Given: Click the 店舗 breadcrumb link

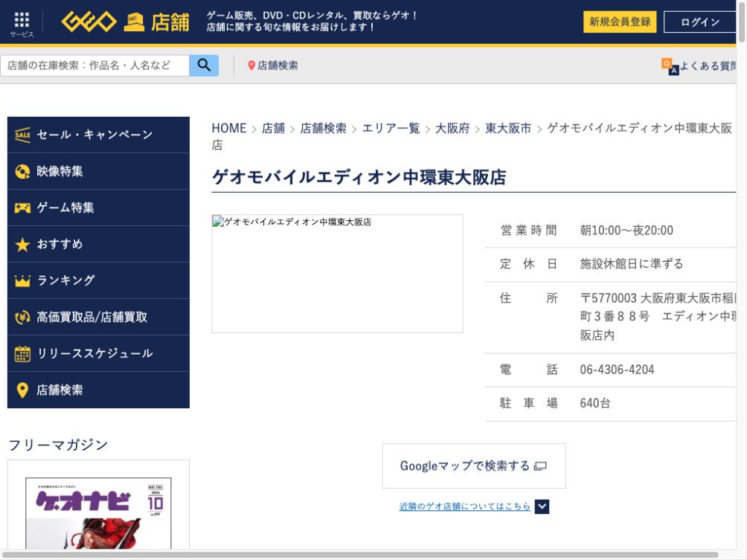Looking at the screenshot, I should (x=274, y=129).
